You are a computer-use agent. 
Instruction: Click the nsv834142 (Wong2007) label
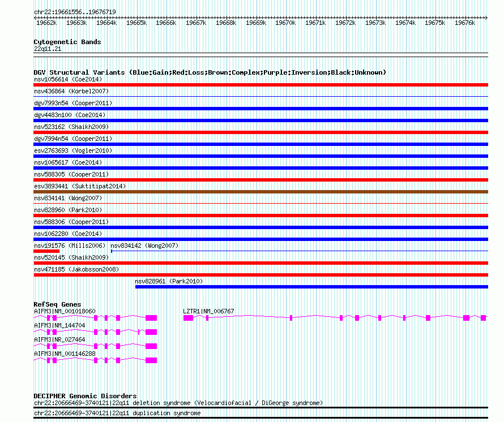(144, 246)
